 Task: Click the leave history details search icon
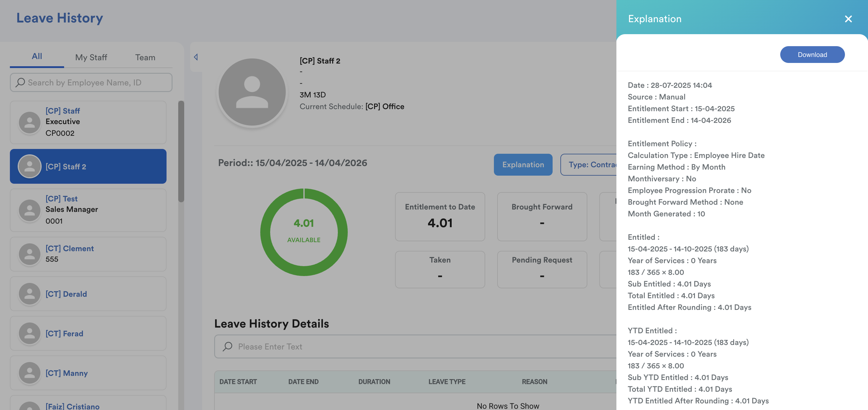click(x=227, y=346)
